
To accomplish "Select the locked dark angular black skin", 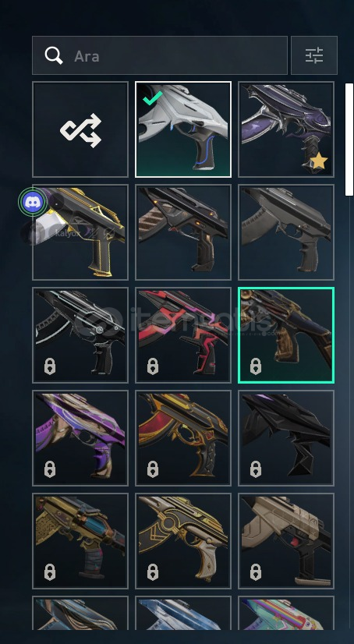I will pyautogui.click(x=286, y=438).
